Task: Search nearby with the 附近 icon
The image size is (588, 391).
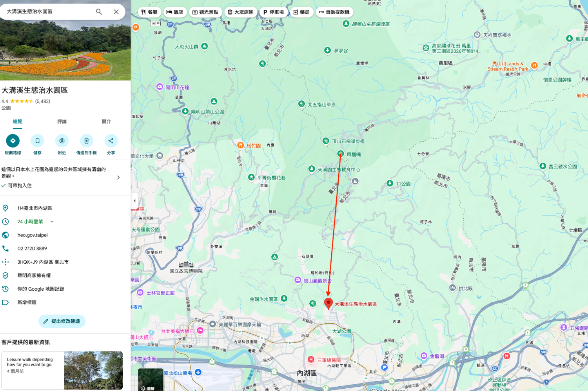Action: [x=62, y=141]
